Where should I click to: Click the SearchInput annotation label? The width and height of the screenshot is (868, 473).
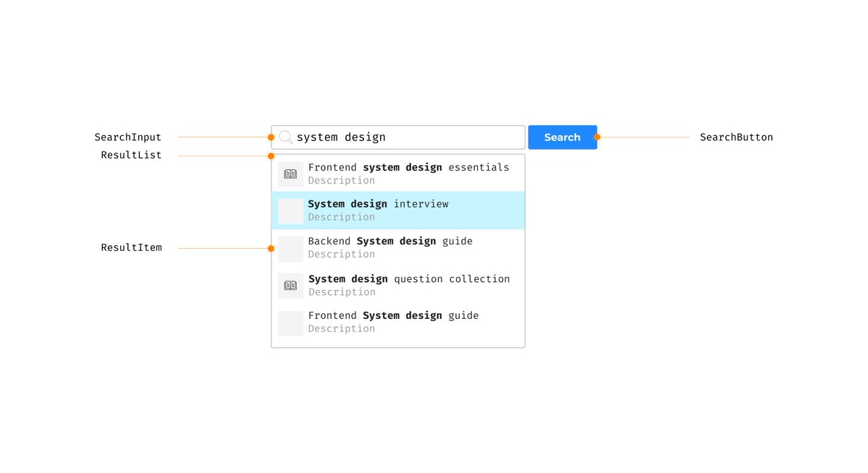pos(128,137)
